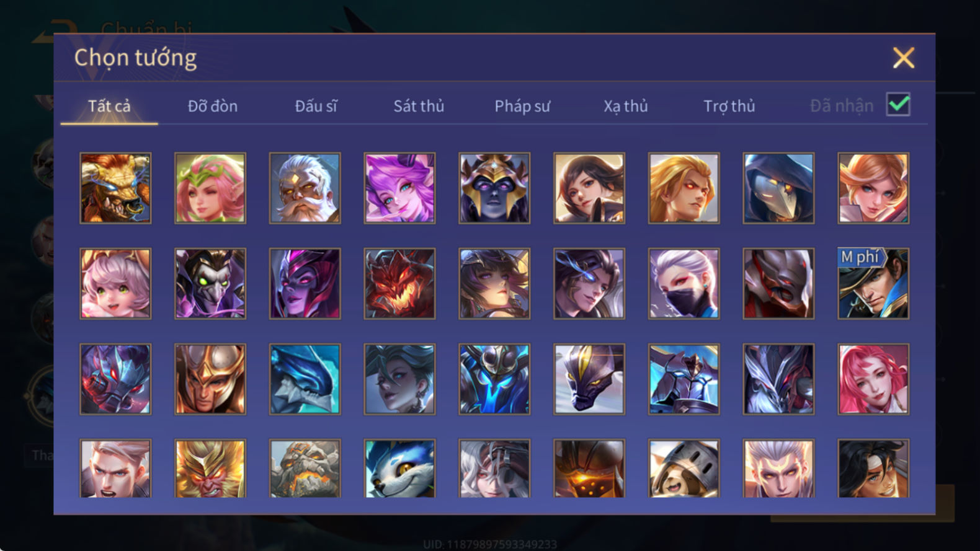This screenshot has width=980, height=551.
Task: Close the 'Chọn tướng' dialog
Action: (904, 58)
